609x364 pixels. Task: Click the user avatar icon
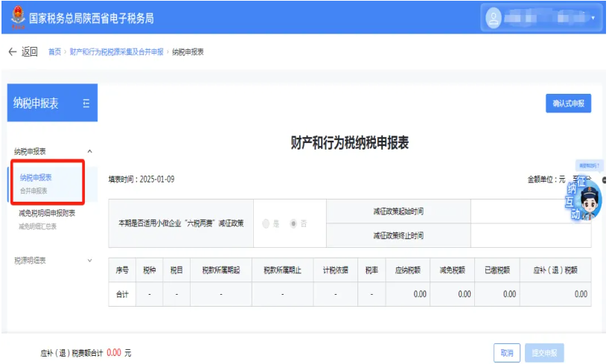tap(496, 17)
